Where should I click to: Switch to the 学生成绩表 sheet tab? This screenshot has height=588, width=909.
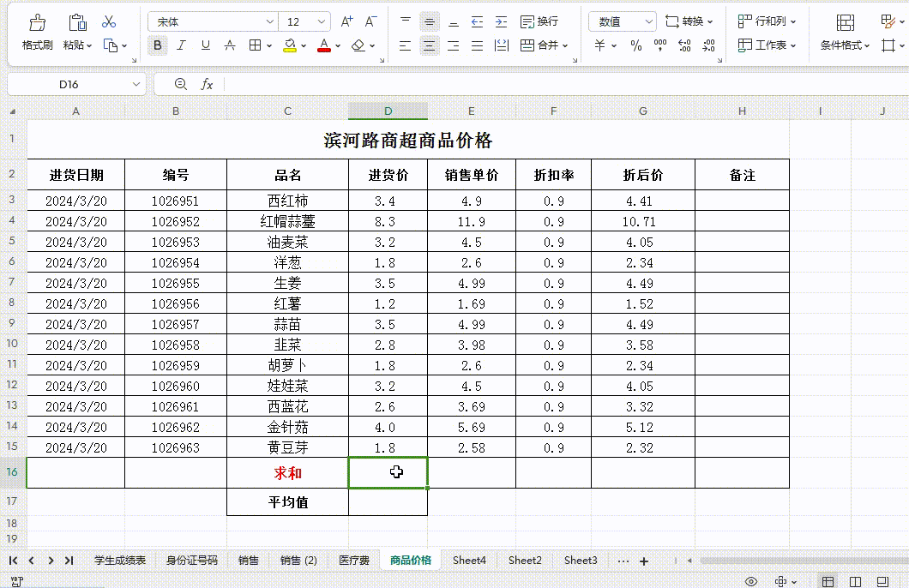click(120, 561)
